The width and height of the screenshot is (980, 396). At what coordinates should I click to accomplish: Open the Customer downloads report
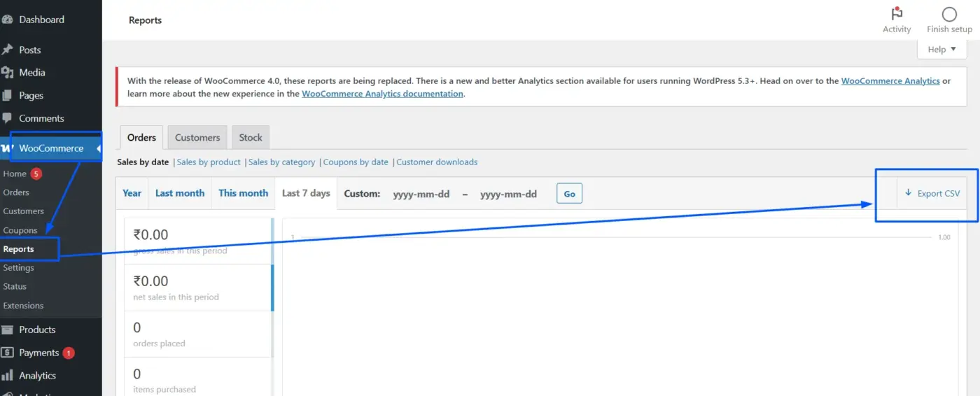point(437,162)
